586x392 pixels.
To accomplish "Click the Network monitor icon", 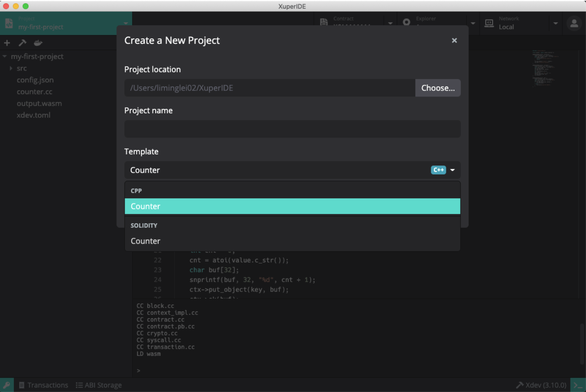I will point(489,23).
